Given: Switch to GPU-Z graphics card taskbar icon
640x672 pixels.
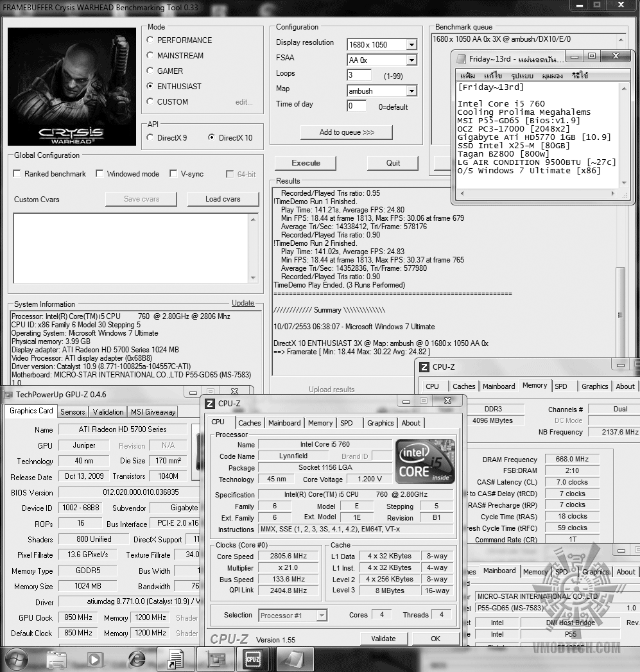Looking at the screenshot, I should (x=215, y=659).
